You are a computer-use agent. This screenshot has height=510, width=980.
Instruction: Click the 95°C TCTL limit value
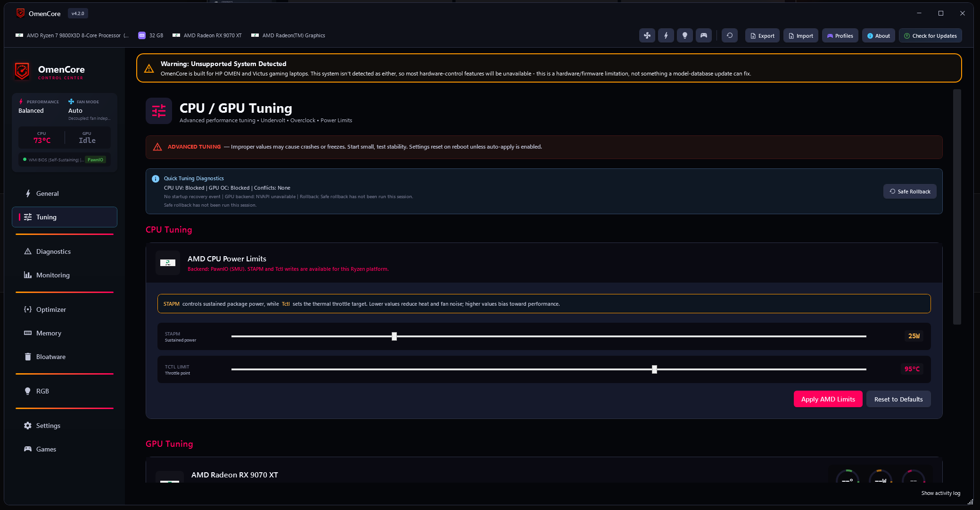pos(912,369)
